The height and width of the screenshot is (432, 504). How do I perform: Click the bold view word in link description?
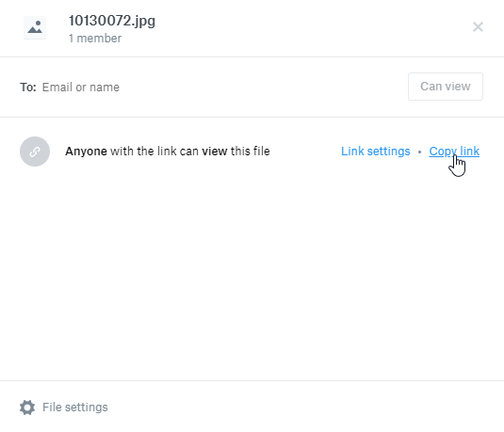click(215, 152)
